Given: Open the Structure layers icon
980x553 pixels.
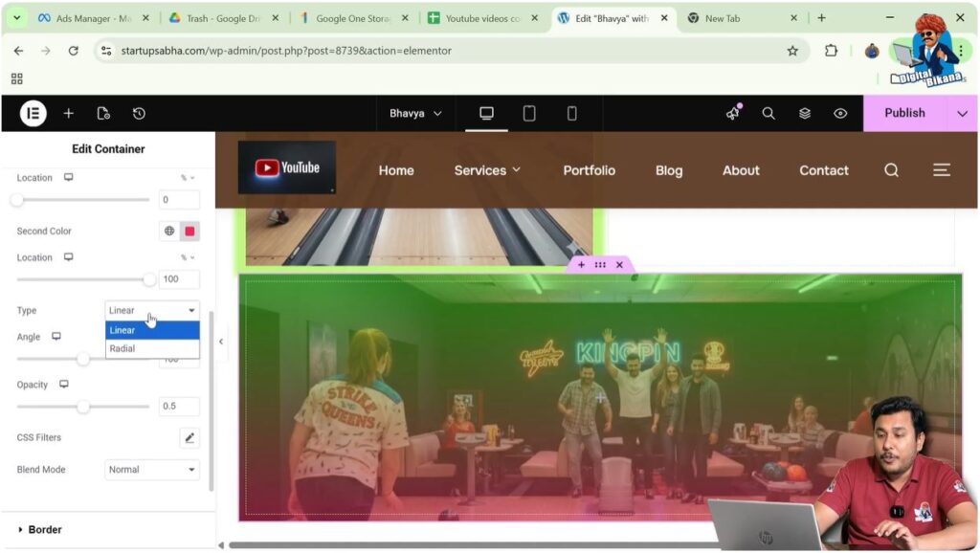Looking at the screenshot, I should click(804, 113).
